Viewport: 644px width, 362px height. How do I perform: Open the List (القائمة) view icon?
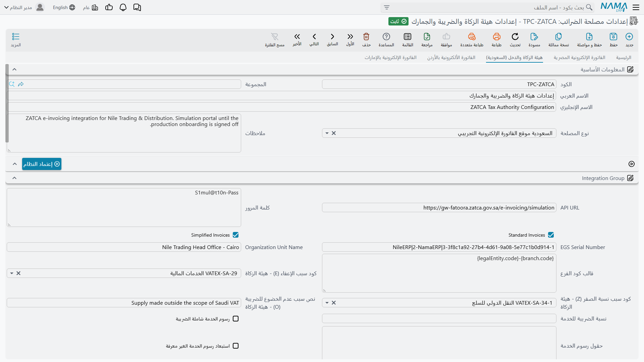coord(408,37)
